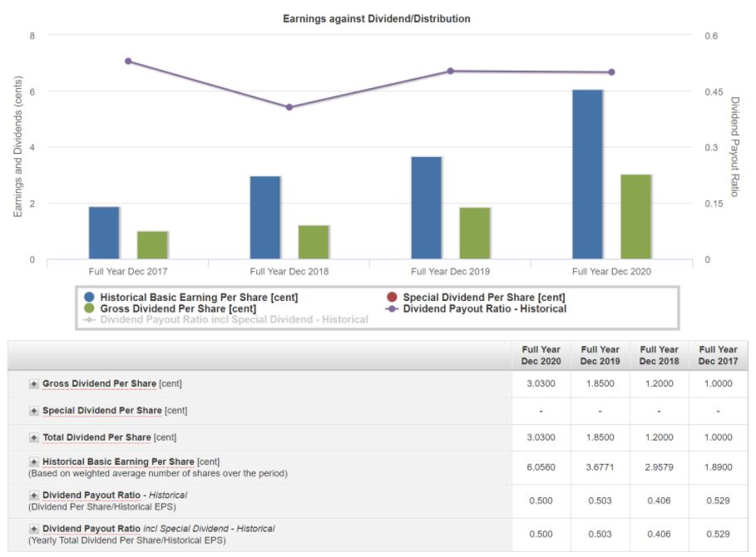
Task: Expand the Special Dividend Per Share table row
Action: (x=34, y=411)
